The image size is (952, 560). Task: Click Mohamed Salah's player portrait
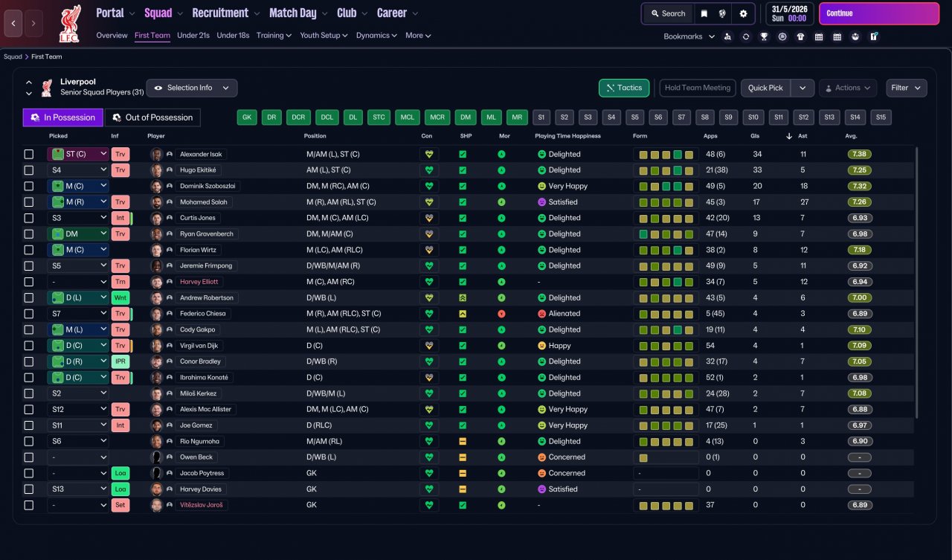[157, 202]
